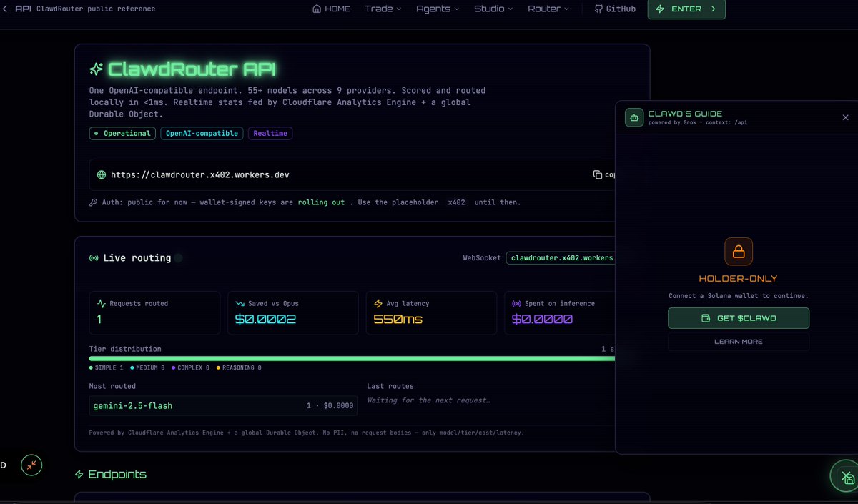Click the purple Realtime badge
Viewport: 858px width, 504px height.
[270, 134]
